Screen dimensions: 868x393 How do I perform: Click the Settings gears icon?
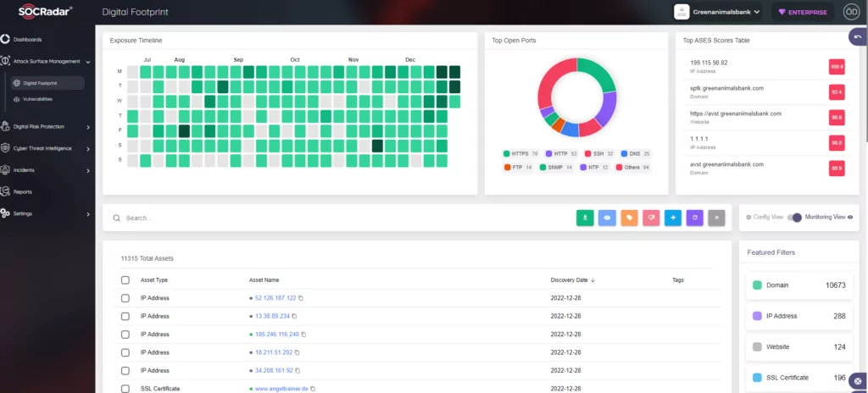5,213
